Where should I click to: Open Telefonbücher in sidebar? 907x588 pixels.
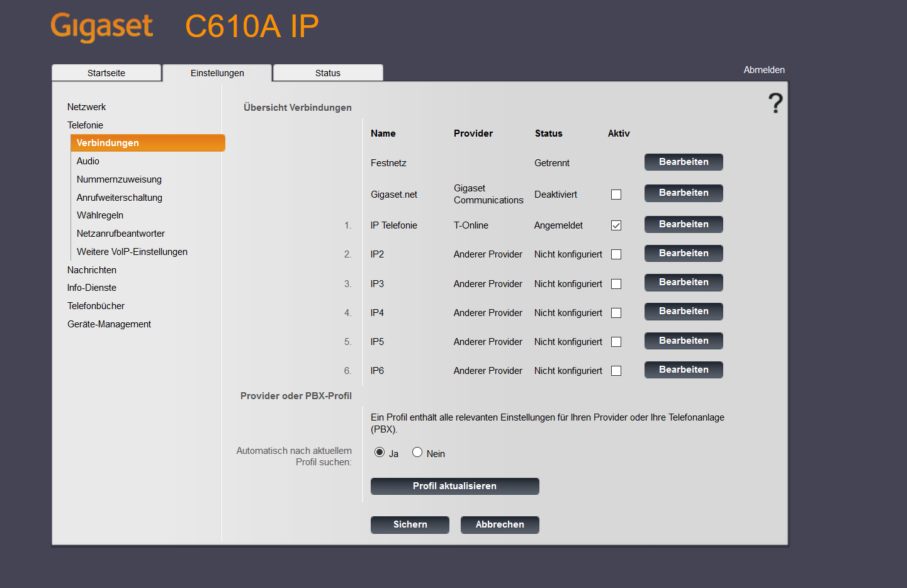tap(96, 306)
